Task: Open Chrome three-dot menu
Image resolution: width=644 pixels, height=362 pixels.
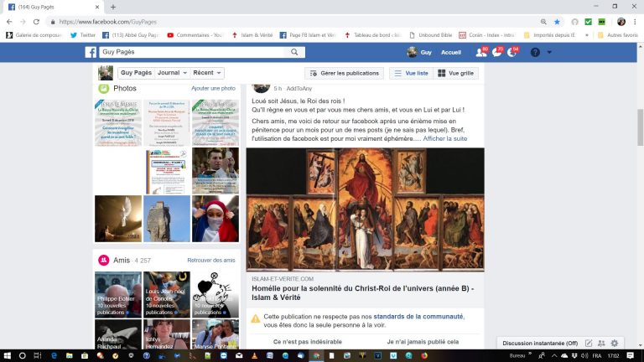Action: point(635,22)
